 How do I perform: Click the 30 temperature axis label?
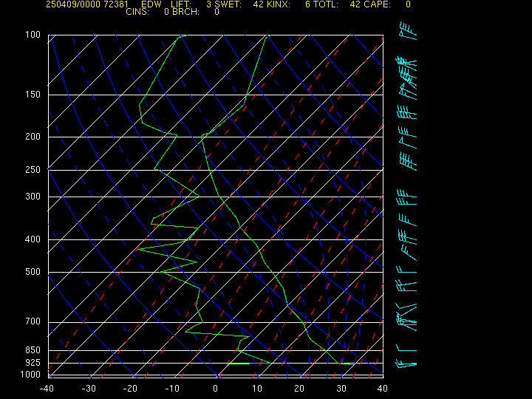click(x=341, y=389)
